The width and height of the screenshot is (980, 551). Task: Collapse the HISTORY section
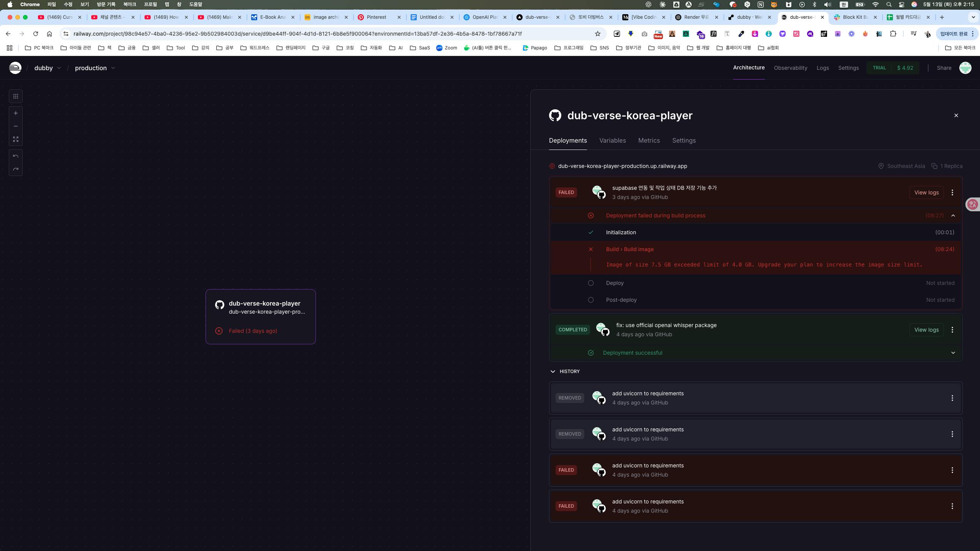coord(553,372)
